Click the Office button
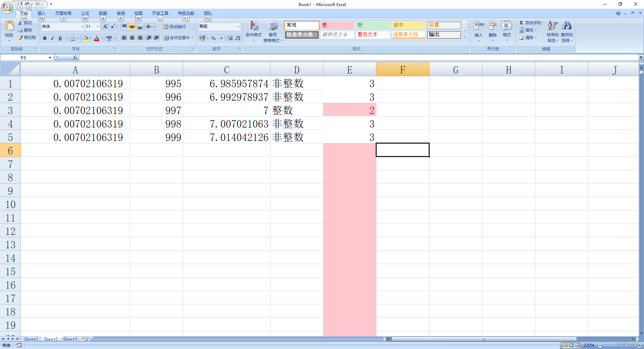The image size is (644, 349). [x=7, y=7]
